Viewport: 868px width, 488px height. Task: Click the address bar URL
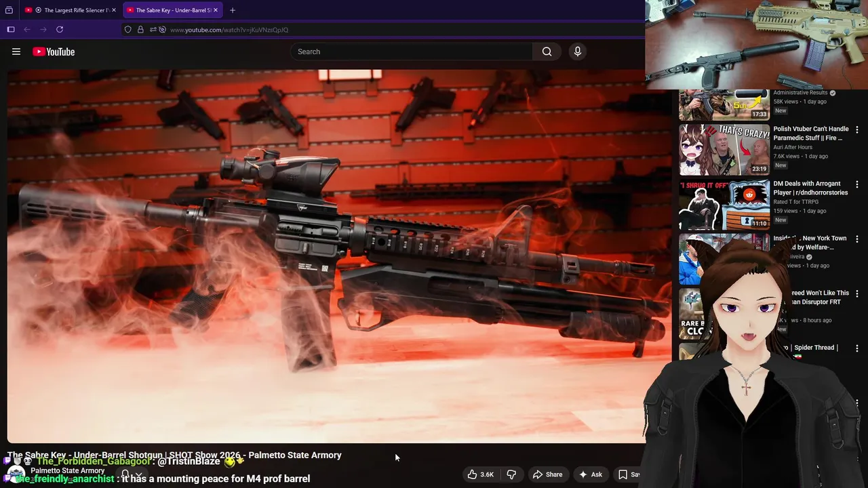[x=229, y=30]
